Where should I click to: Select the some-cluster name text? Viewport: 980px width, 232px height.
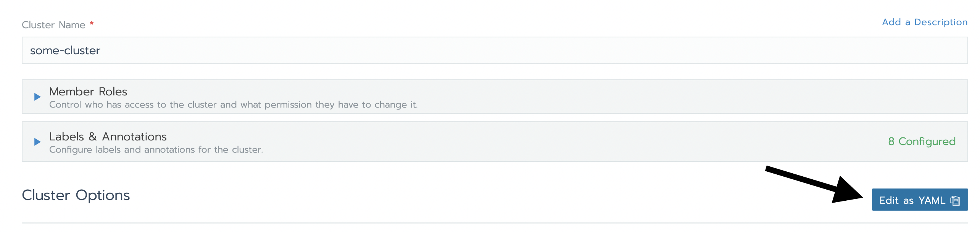click(65, 50)
